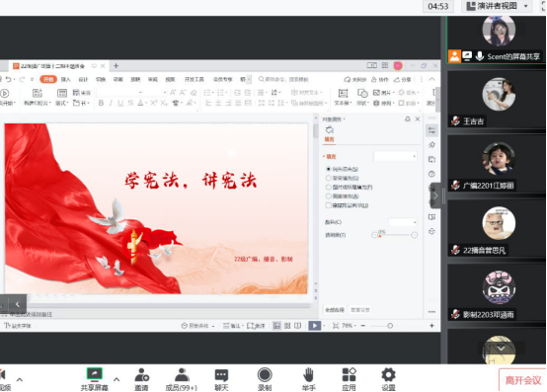Switch to the Insert ribbon tab
Viewport: 547px width, 392px height.
[65, 80]
